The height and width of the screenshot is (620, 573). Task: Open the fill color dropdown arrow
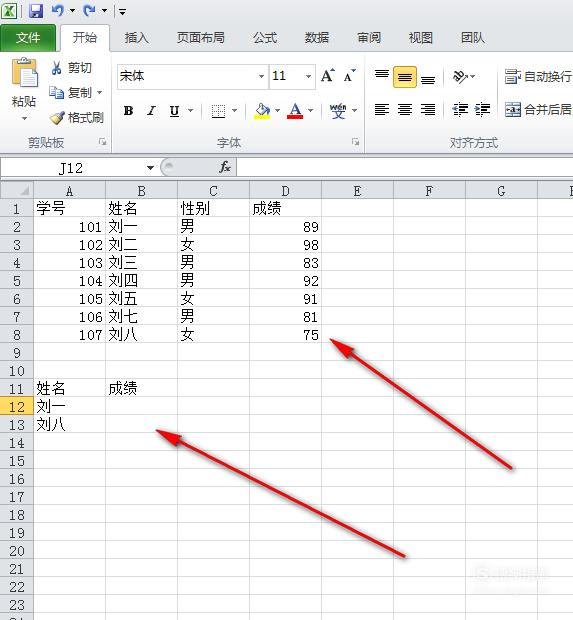pos(277,111)
